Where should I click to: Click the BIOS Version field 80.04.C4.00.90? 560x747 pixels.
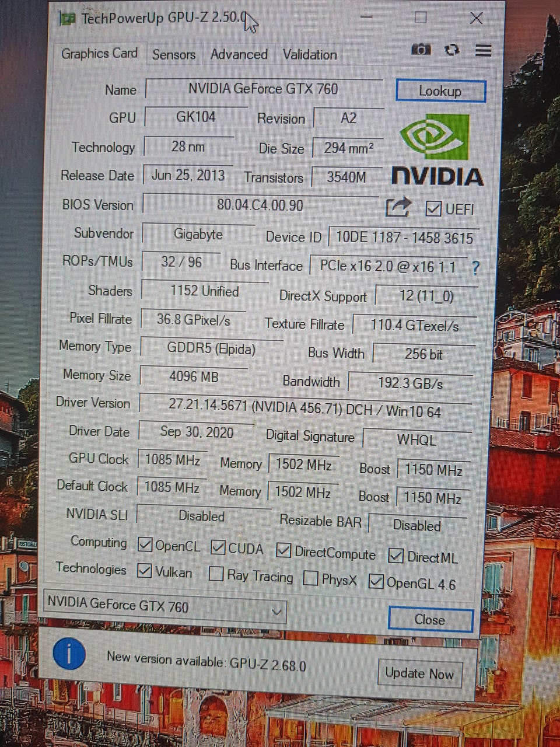tap(260, 205)
